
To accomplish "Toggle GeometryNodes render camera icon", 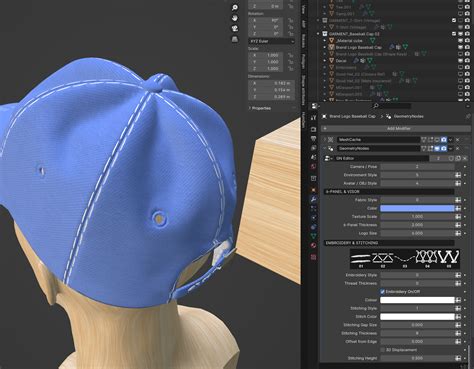I will [444, 148].
